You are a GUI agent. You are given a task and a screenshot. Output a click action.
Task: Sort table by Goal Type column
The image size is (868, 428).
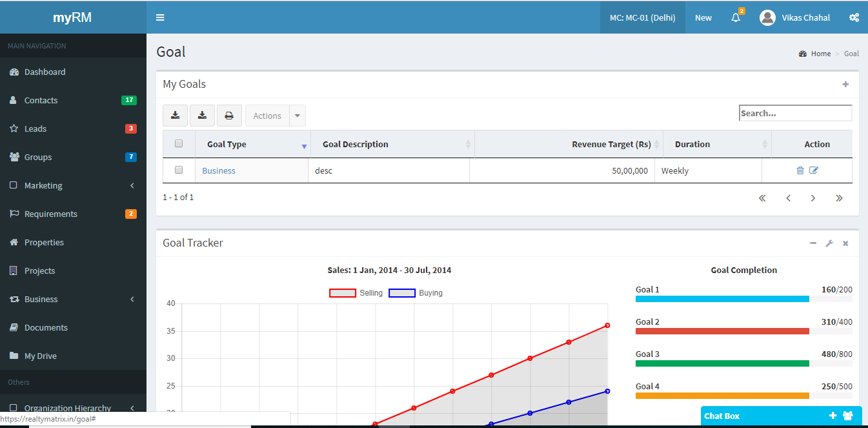(x=253, y=144)
